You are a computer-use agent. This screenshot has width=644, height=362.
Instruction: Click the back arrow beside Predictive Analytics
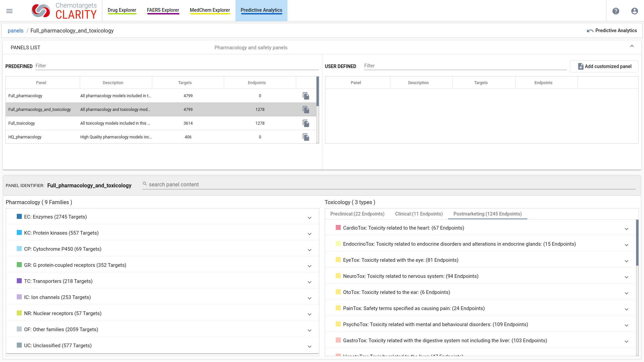pos(590,31)
